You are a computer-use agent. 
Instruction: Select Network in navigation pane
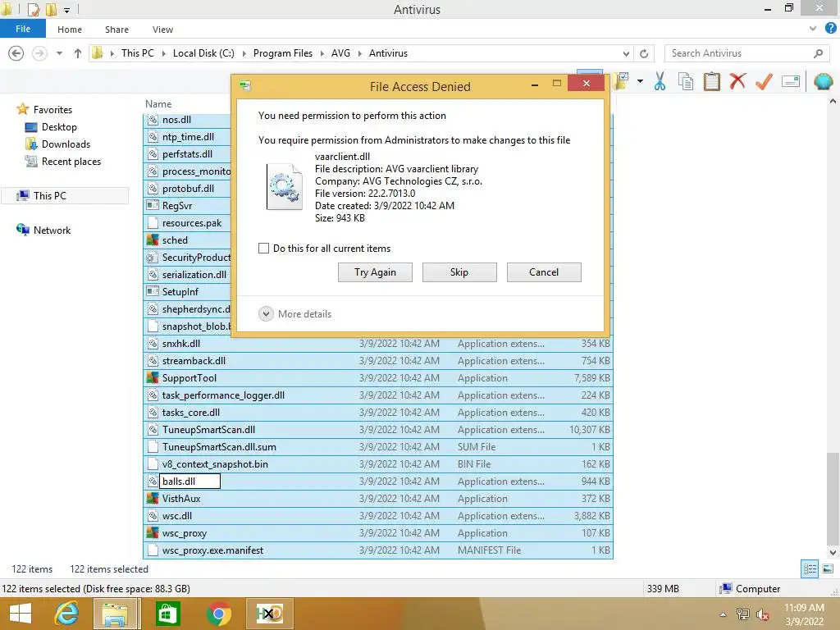[52, 231]
